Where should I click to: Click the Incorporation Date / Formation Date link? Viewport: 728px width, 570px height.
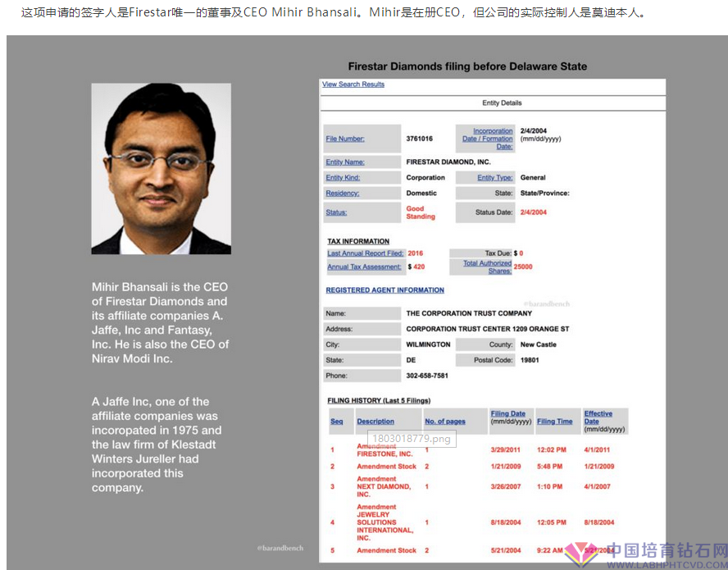point(488,139)
